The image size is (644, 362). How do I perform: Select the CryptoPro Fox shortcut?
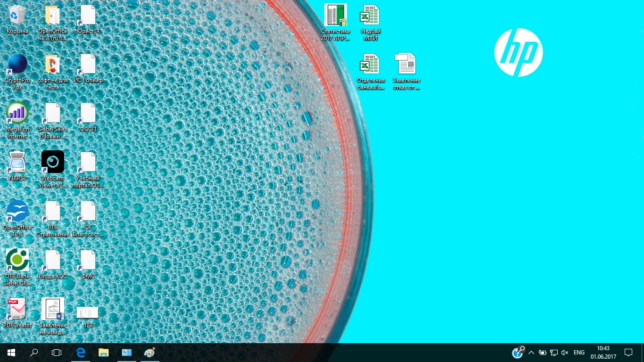point(17,65)
